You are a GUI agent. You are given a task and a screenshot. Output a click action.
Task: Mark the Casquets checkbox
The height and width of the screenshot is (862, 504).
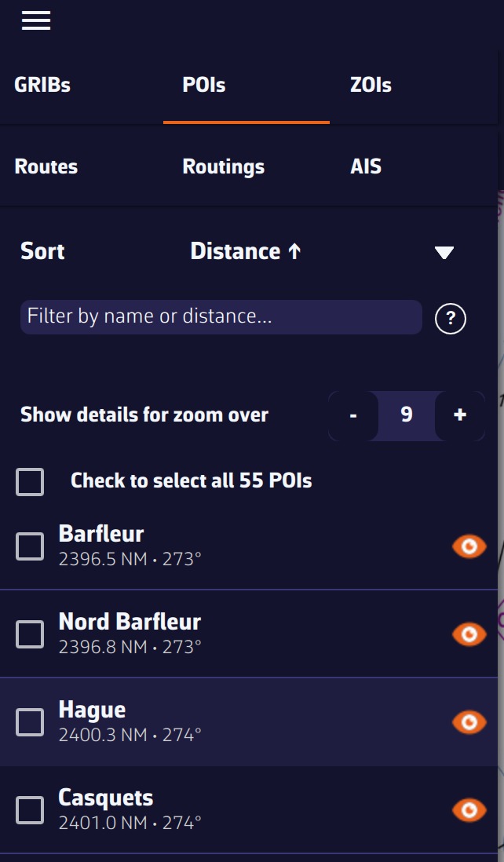coord(30,809)
